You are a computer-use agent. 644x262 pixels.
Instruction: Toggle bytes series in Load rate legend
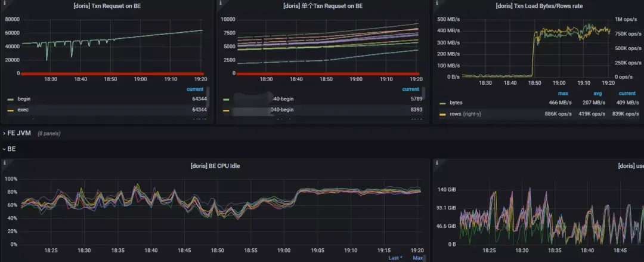click(456, 103)
